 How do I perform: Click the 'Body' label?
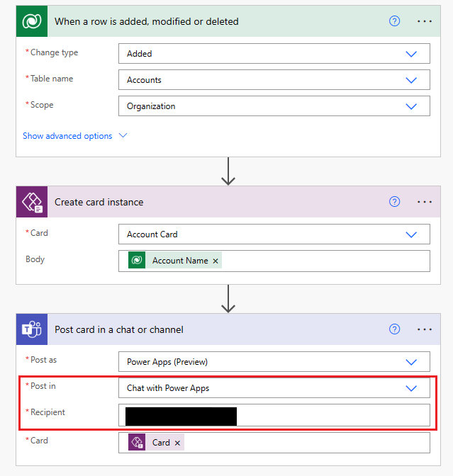click(x=35, y=259)
